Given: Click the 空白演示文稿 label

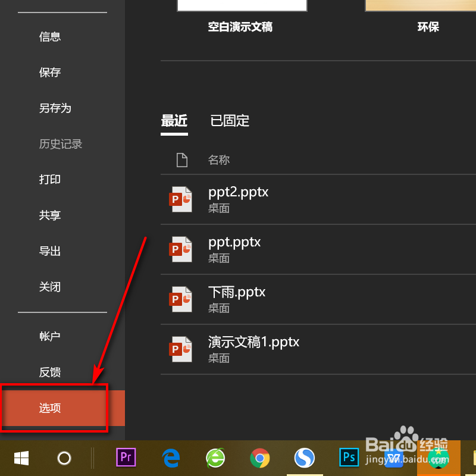Looking at the screenshot, I should tap(240, 27).
